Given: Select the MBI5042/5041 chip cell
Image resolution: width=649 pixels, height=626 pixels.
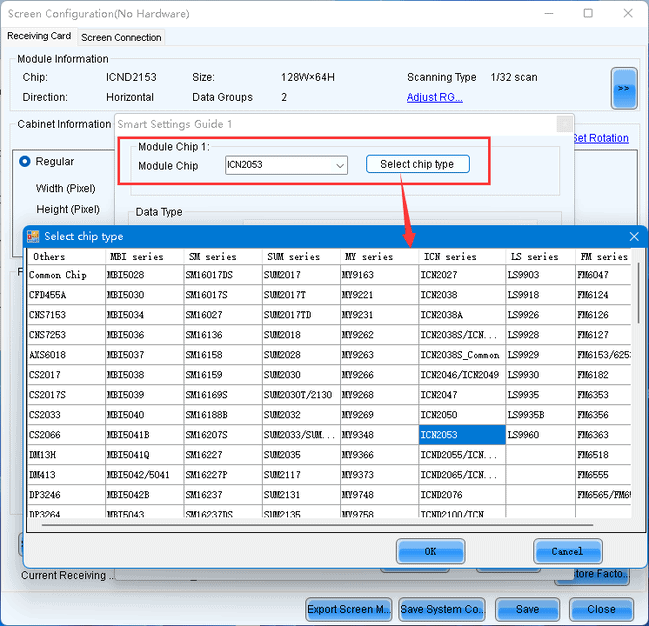Looking at the screenshot, I should (144, 475).
